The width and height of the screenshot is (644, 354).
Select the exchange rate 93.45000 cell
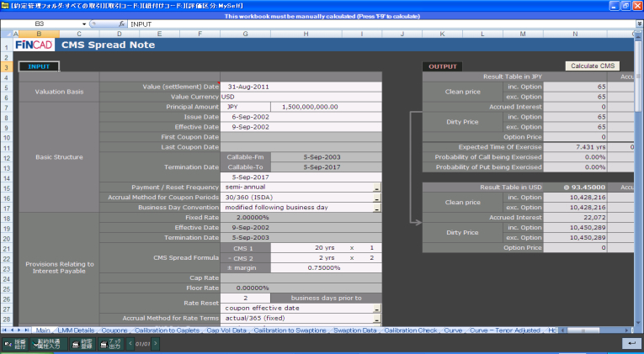tap(575, 188)
